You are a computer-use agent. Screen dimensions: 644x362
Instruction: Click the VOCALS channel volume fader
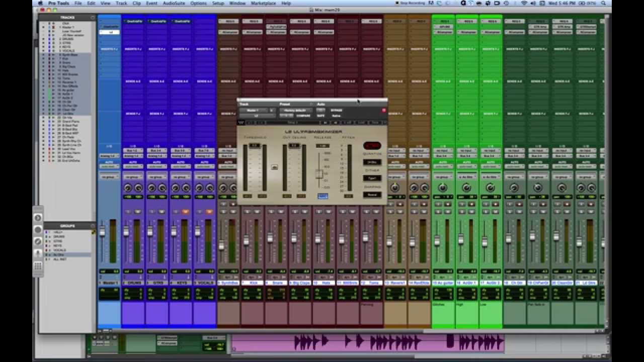tap(198, 231)
